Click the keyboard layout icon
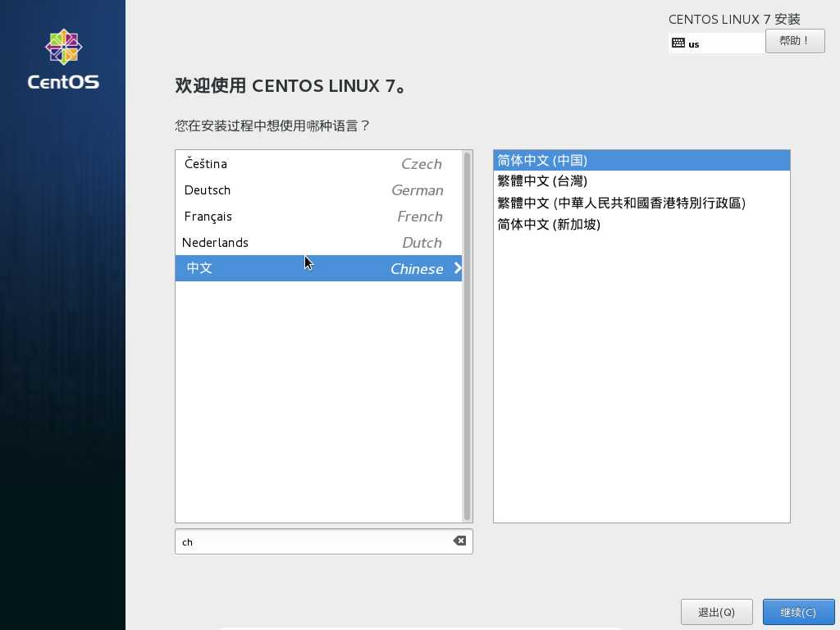840x630 pixels. point(678,43)
